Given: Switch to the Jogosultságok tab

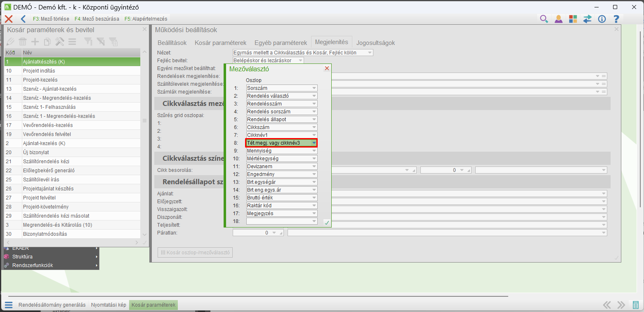Looking at the screenshot, I should (x=376, y=43).
